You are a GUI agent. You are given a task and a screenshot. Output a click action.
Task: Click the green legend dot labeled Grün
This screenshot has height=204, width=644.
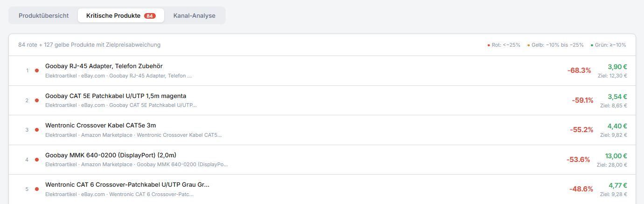pos(592,45)
